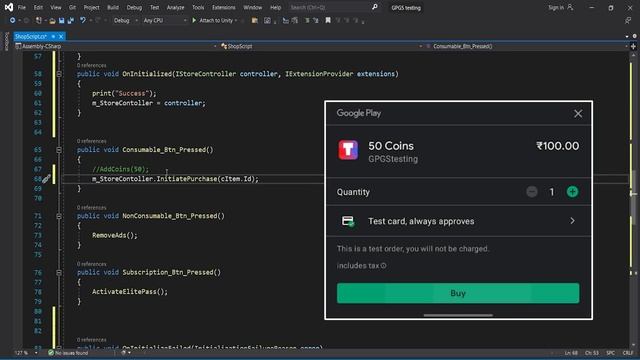This screenshot has height=360, width=640.
Task: Close the ShopScript.cs tab
Action: coord(61,37)
